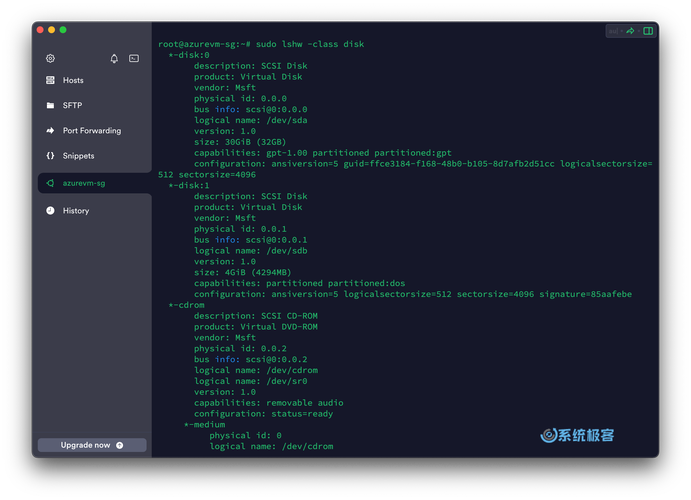
Task: Open the Hosts section
Action: point(73,80)
